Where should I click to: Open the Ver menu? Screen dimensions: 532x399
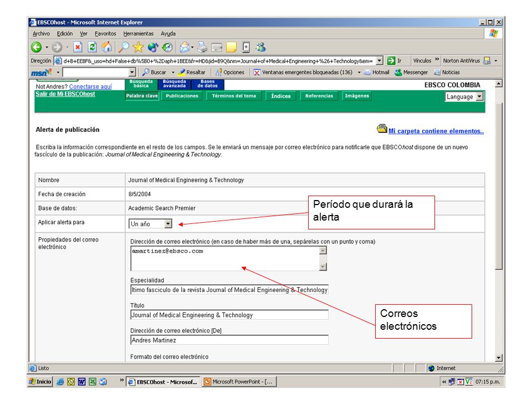84,34
